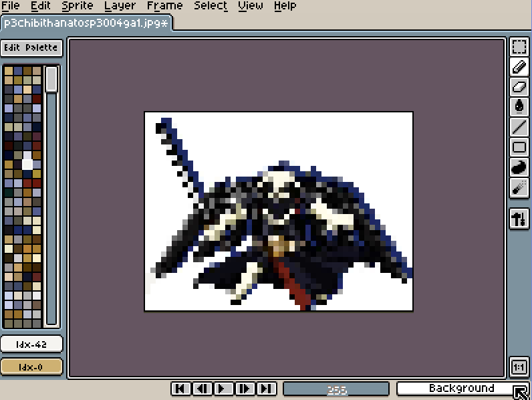Click the Idx-42 foreground color button
This screenshot has width=532, height=400.
click(31, 344)
